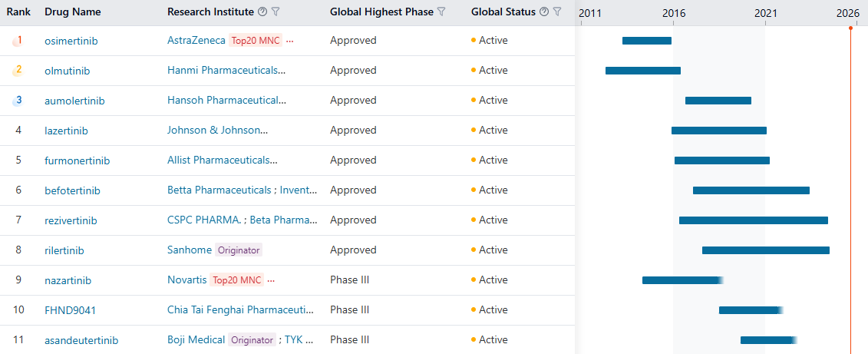The width and height of the screenshot is (868, 354).
Task: Open the Boji Medical institute link
Action: pyautogui.click(x=196, y=340)
